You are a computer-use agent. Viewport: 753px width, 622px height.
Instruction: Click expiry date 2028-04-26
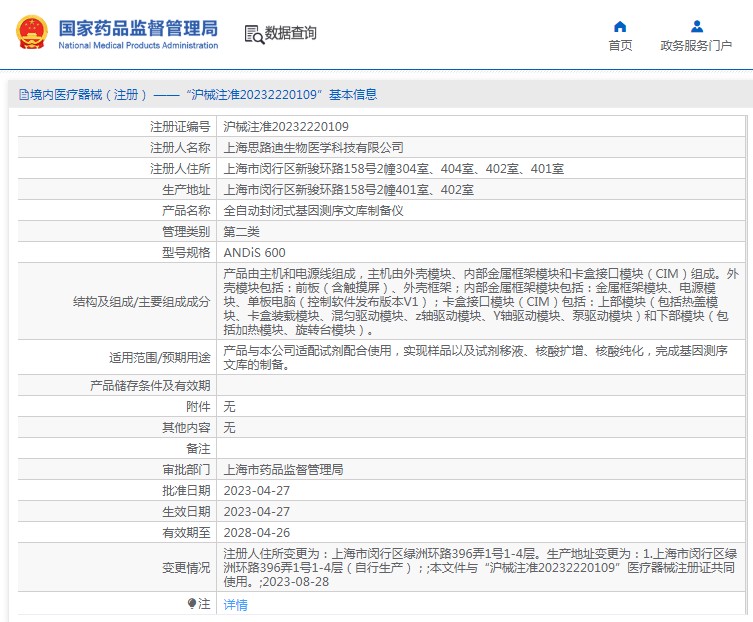pyautogui.click(x=257, y=533)
